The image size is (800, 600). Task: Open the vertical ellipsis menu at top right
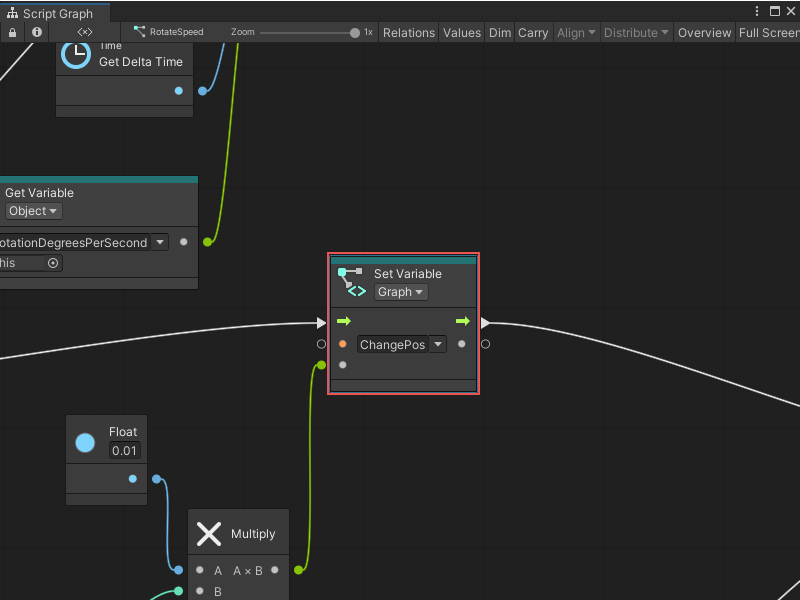[x=758, y=9]
